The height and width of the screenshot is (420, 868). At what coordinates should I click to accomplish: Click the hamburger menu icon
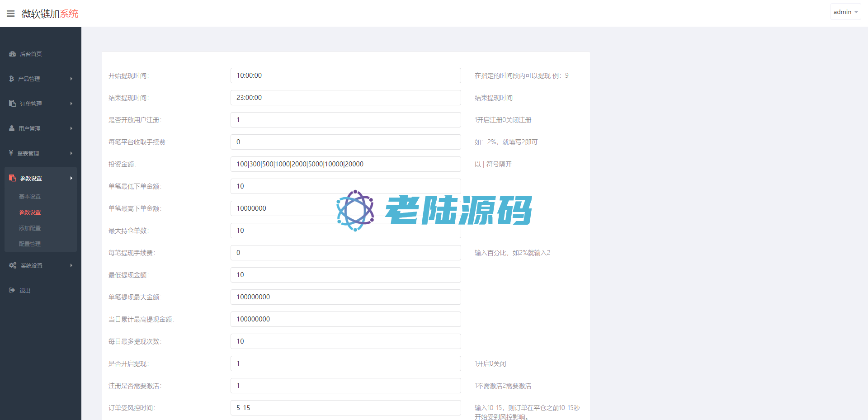[x=10, y=14]
